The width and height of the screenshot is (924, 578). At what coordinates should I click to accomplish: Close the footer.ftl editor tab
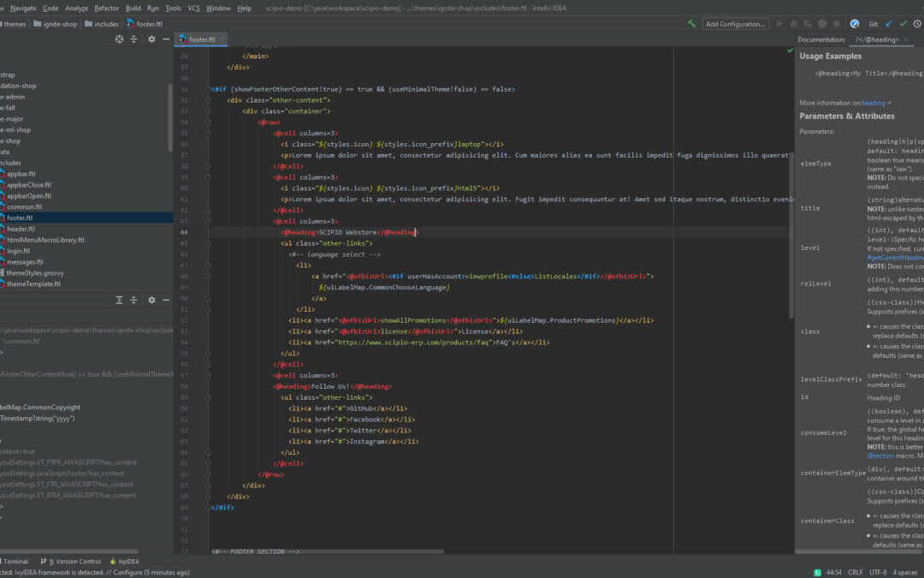pyautogui.click(x=222, y=39)
